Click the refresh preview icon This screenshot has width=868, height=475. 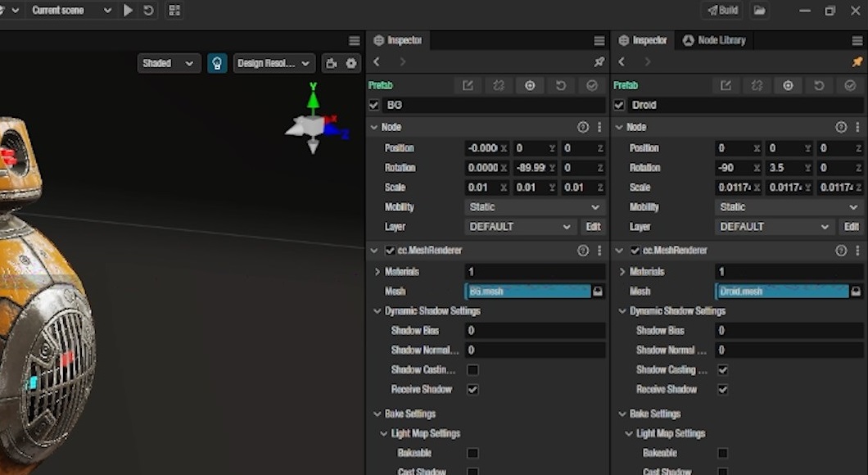coord(148,11)
